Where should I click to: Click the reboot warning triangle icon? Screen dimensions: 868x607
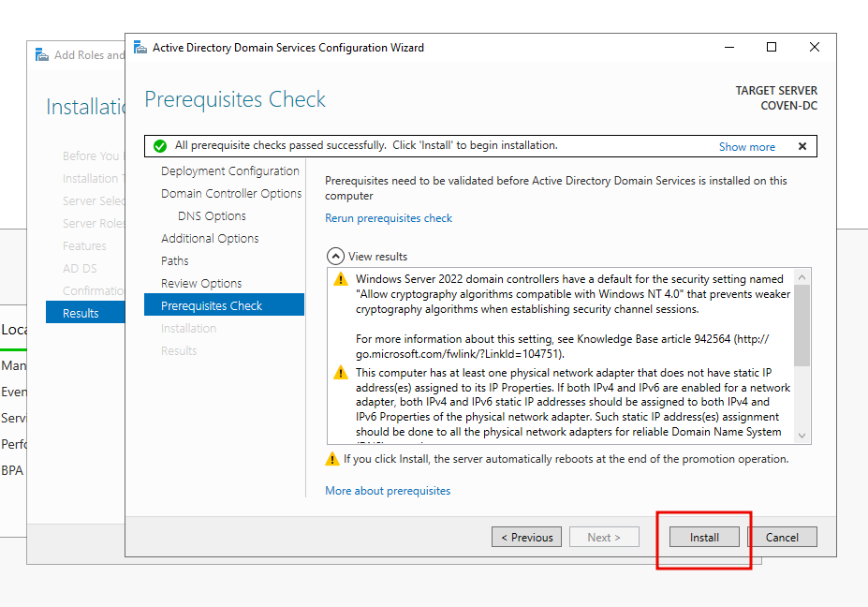point(332,459)
